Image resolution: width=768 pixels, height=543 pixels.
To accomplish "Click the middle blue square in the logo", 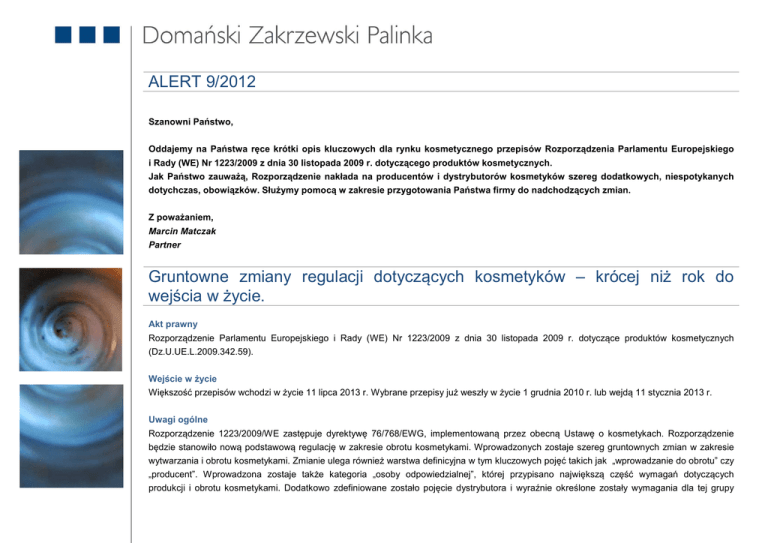I will pos(85,36).
